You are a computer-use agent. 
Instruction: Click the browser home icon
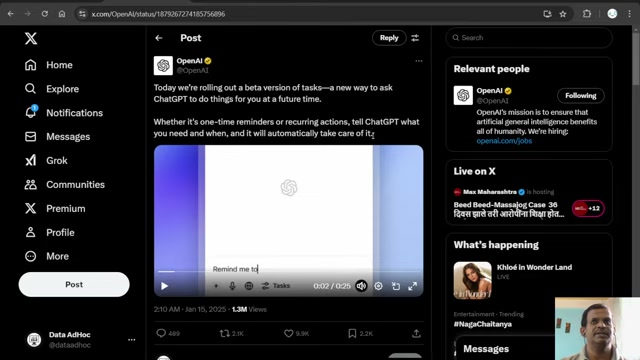coord(62,14)
